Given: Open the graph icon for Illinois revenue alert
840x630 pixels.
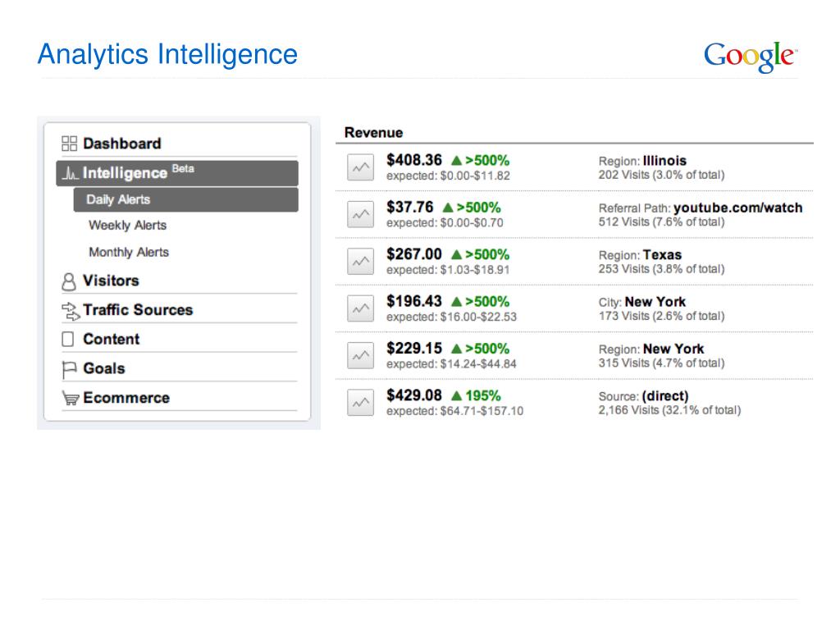Looking at the screenshot, I should [361, 167].
